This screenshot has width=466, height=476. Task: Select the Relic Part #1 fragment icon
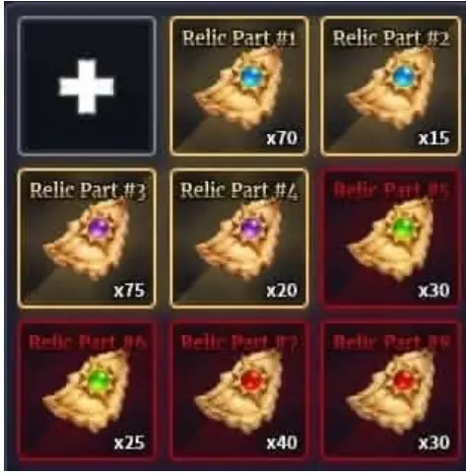click(239, 86)
